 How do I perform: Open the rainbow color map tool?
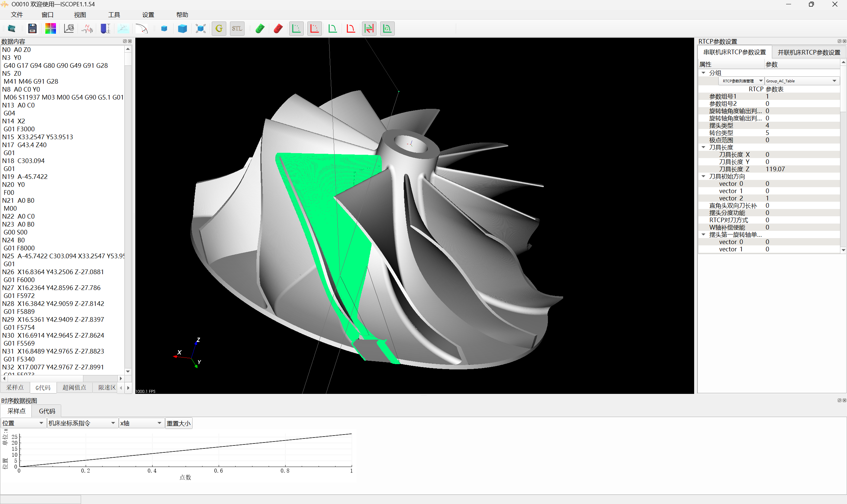click(x=51, y=28)
